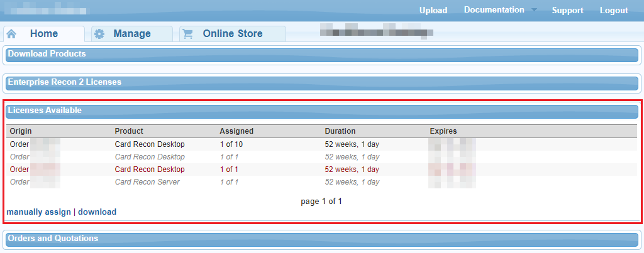The width and height of the screenshot is (644, 253).
Task: Go to the Home tab
Action: pyautogui.click(x=43, y=34)
